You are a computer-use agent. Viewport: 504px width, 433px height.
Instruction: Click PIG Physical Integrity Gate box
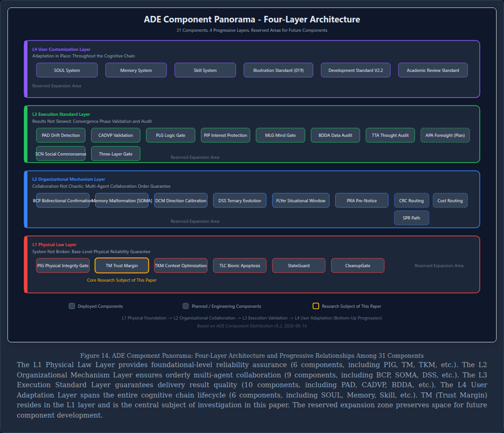tap(63, 265)
